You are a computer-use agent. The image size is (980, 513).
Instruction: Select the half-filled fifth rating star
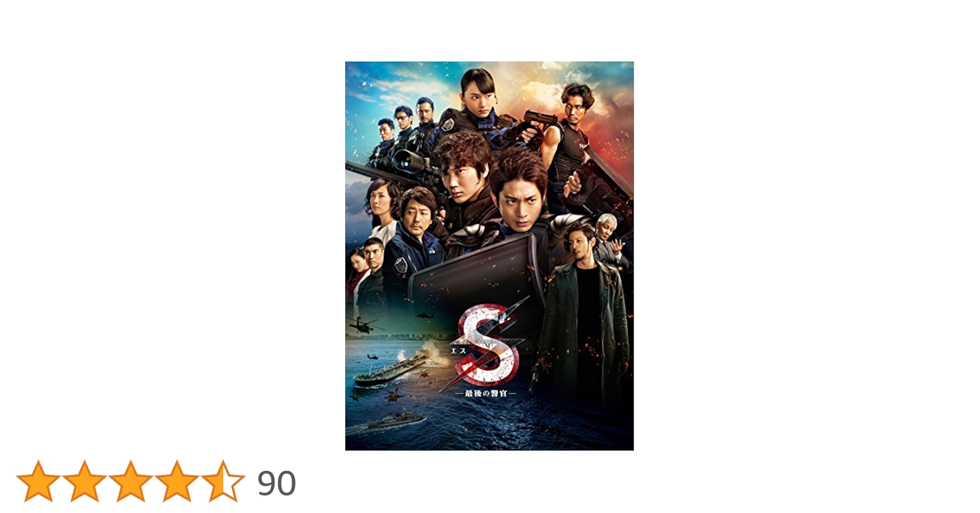[x=223, y=481]
